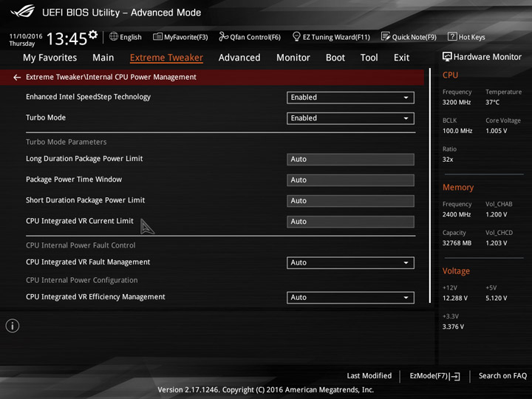Click CPU frequency value 3200 MHz
Viewport: 532px width, 399px height.
click(x=457, y=102)
